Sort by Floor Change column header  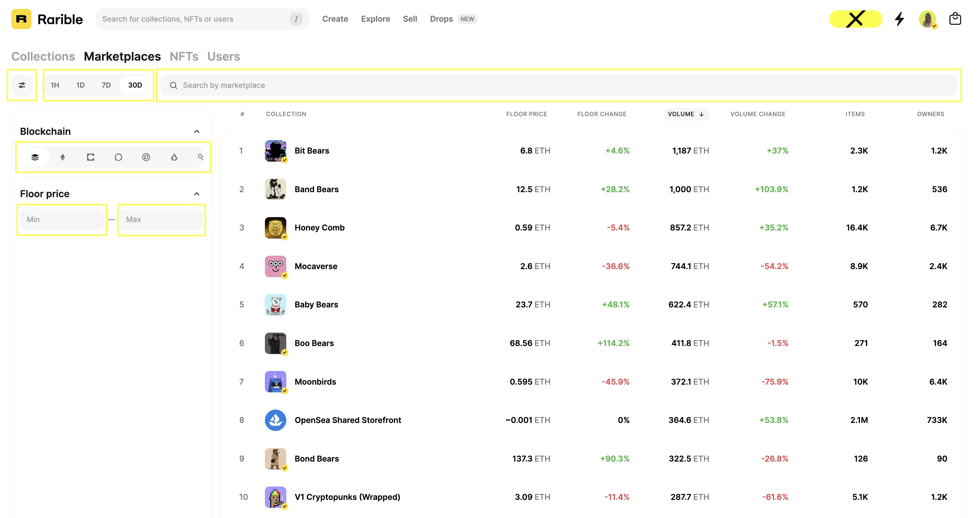pos(602,114)
